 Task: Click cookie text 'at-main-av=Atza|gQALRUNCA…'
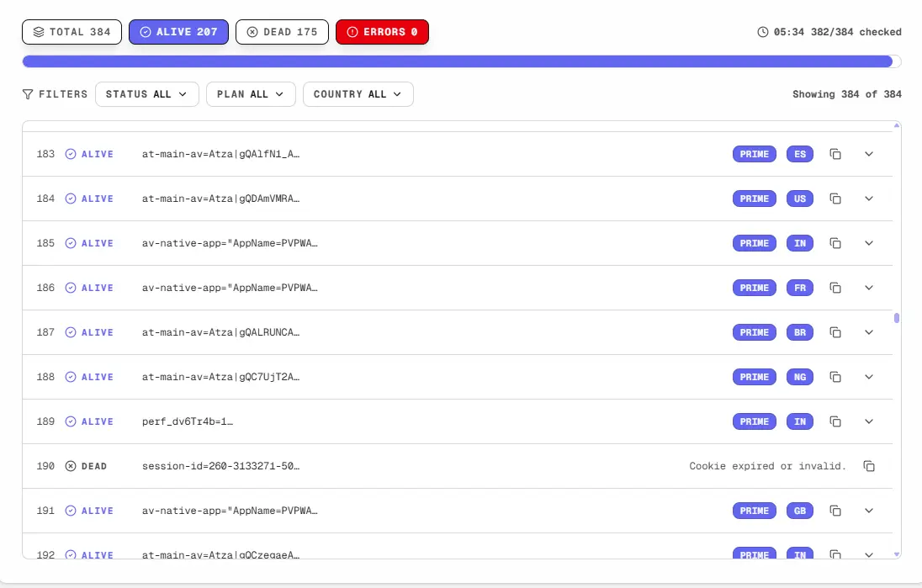coord(220,333)
